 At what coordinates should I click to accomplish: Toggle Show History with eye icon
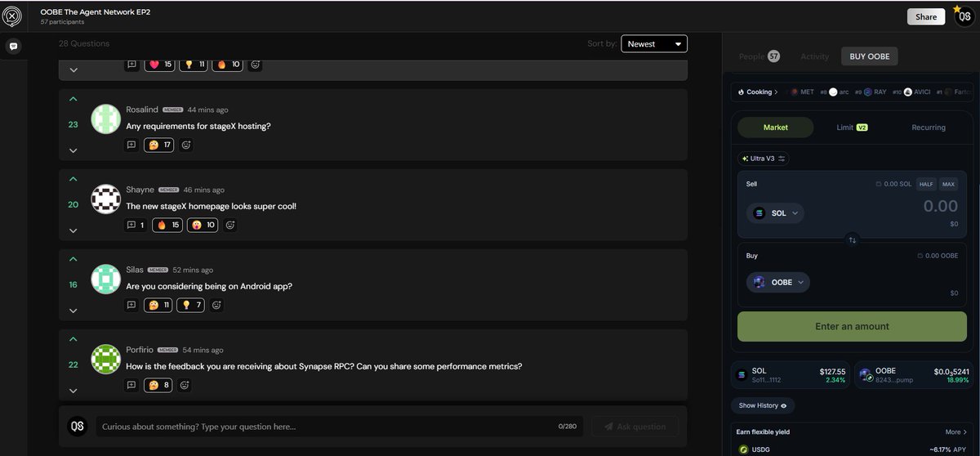(x=763, y=405)
